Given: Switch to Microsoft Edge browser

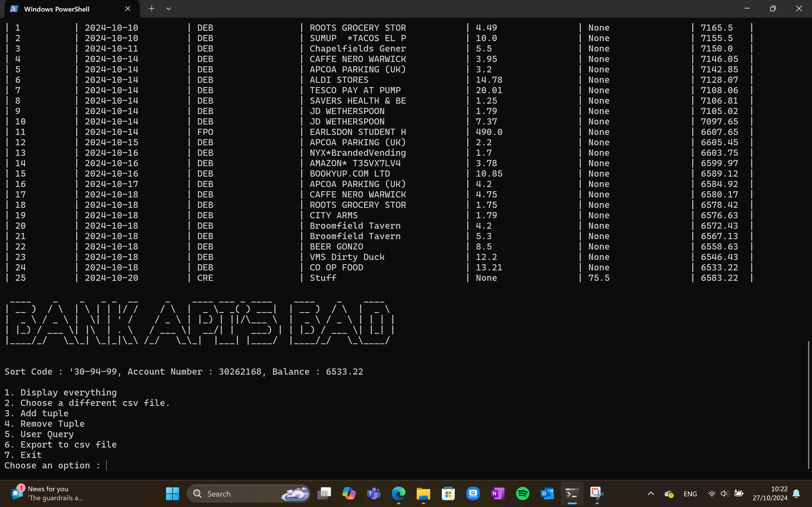Looking at the screenshot, I should click(398, 493).
